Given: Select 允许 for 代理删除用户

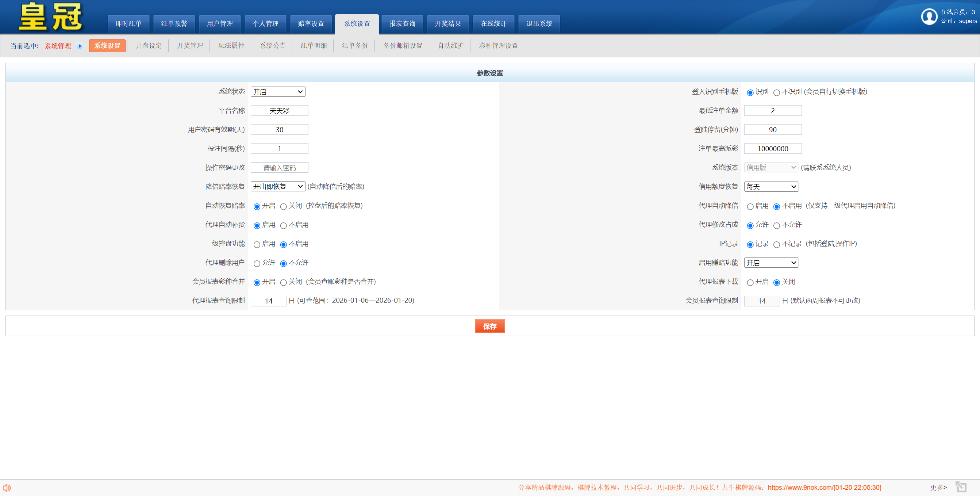Looking at the screenshot, I should coord(257,263).
